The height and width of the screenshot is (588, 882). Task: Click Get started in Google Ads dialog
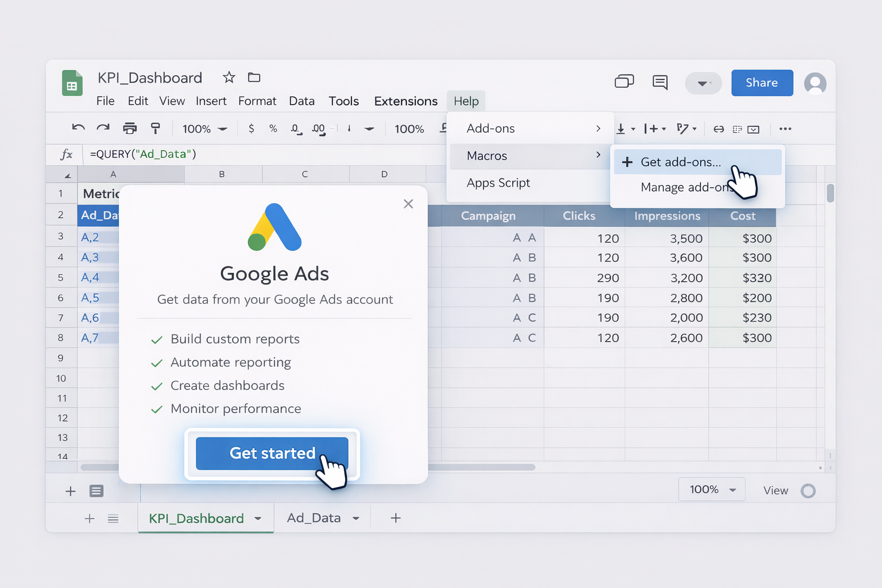[x=272, y=454]
